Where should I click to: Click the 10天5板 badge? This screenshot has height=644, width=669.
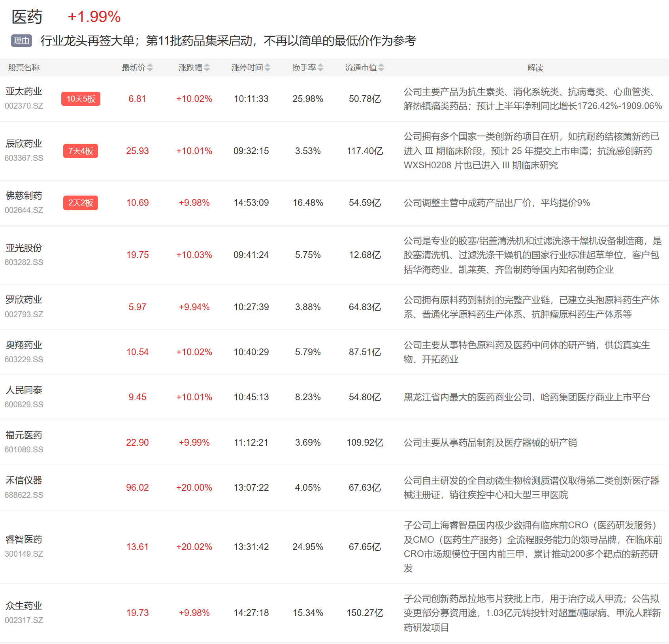coord(81,99)
